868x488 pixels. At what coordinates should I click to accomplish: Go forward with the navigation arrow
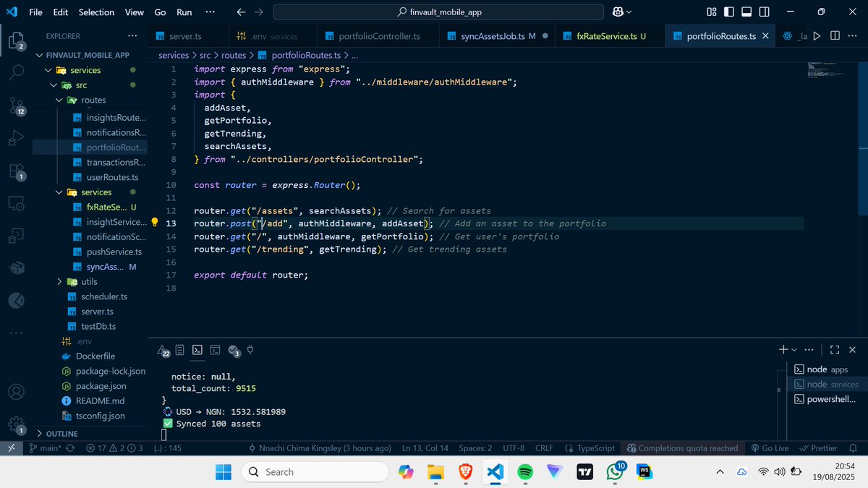[259, 12]
